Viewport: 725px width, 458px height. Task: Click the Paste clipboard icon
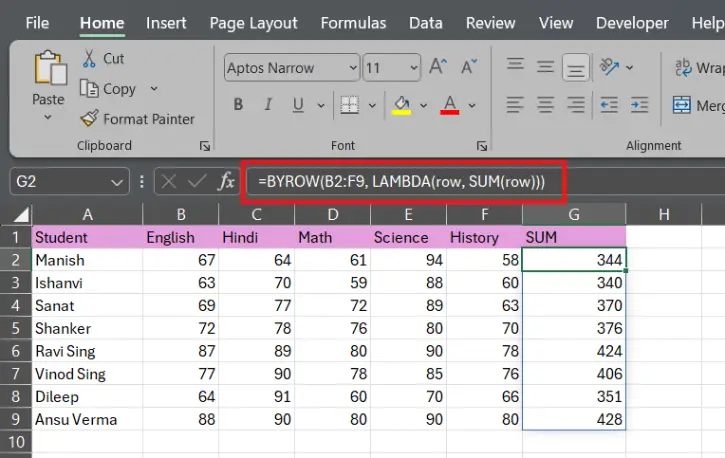pyautogui.click(x=50, y=67)
